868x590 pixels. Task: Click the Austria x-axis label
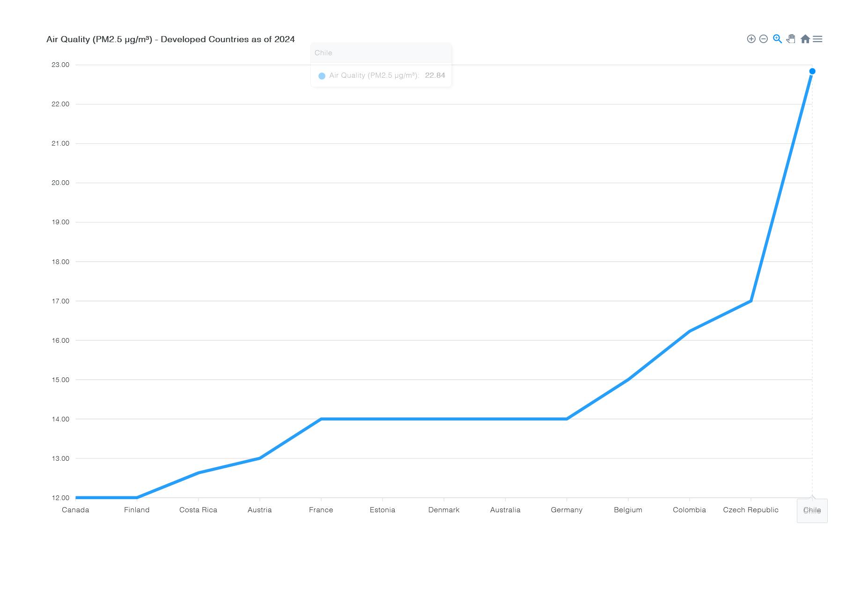click(x=259, y=510)
